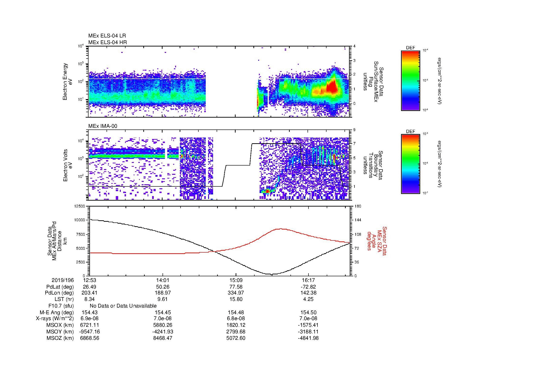555x392 pixels.
Task: Click MSOZ value '5072.60'
Action: [x=236, y=338]
